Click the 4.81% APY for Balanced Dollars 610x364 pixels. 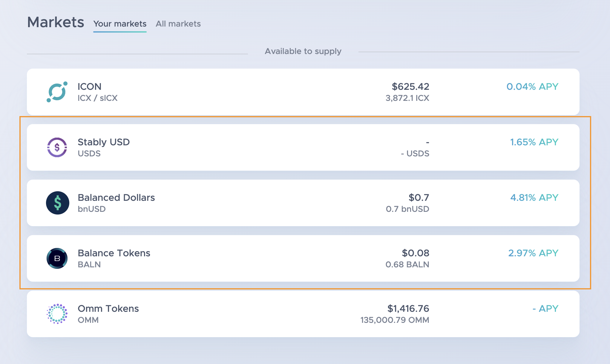click(534, 197)
